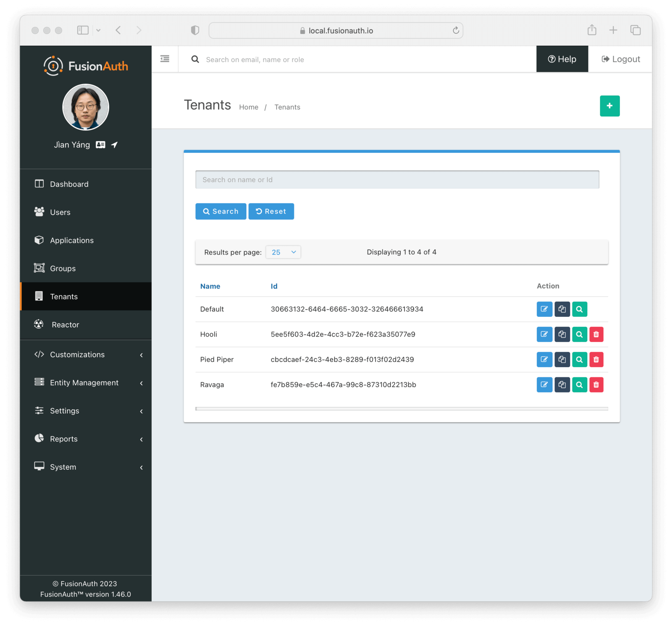Click the Safari address bar
Image resolution: width=672 pixels, height=626 pixels.
(x=336, y=30)
